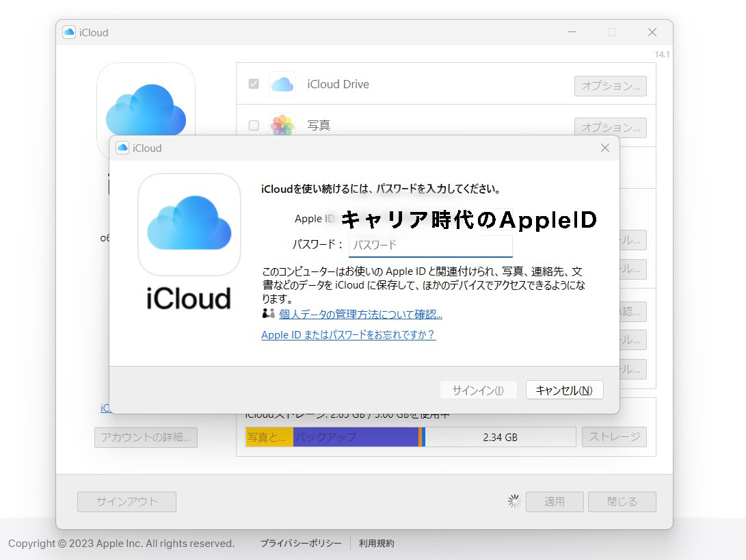Click the loading spinner next to 適用
Image resolution: width=746 pixels, height=560 pixels.
click(514, 501)
